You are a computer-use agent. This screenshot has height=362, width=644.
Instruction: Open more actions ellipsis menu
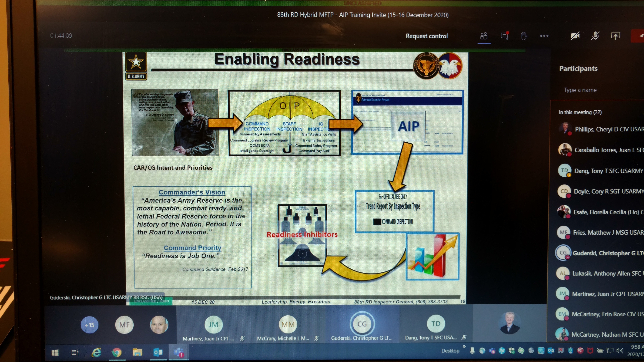pyautogui.click(x=544, y=36)
